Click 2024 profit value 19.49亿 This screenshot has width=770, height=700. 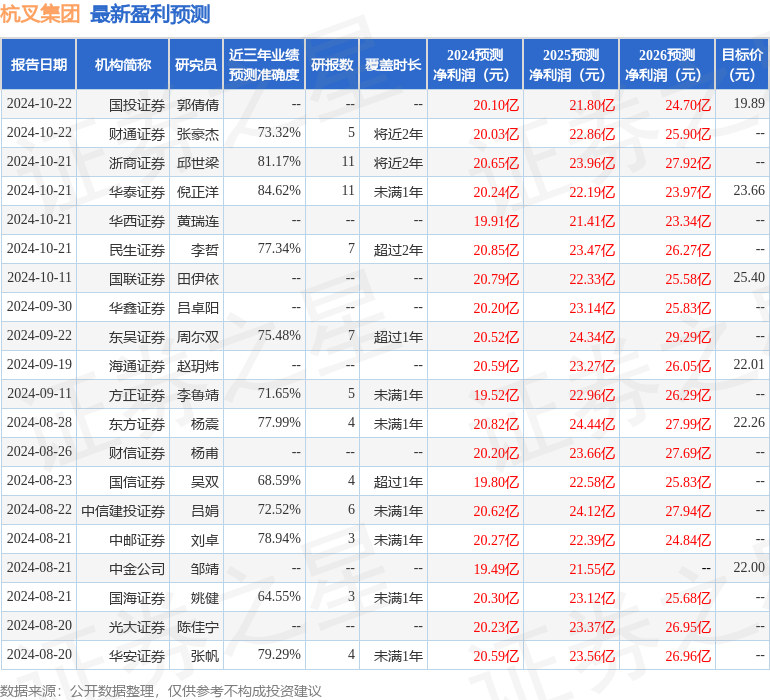[x=496, y=569]
